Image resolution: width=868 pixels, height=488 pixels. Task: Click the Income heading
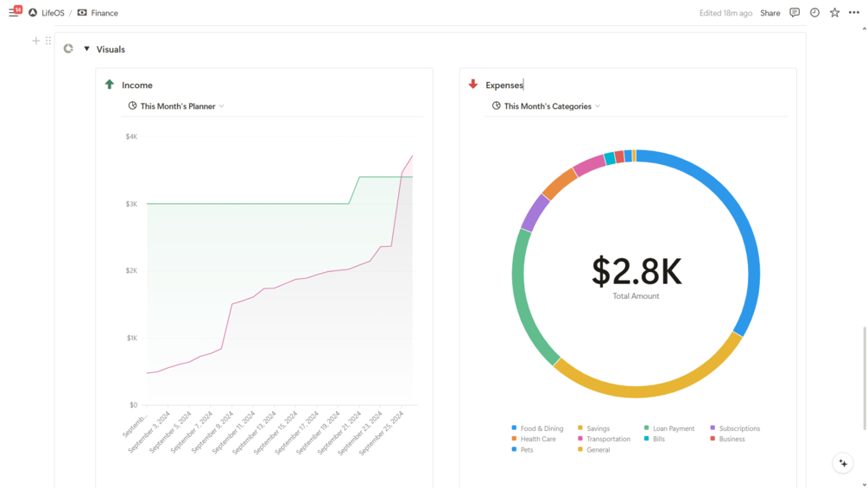pyautogui.click(x=137, y=86)
